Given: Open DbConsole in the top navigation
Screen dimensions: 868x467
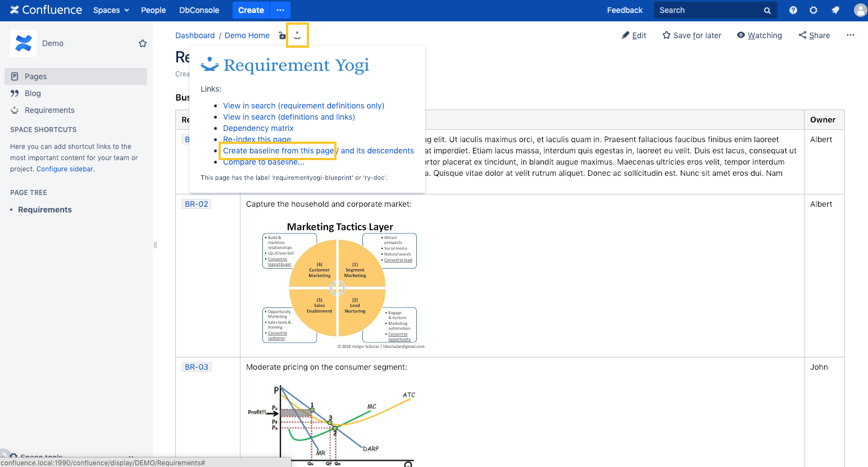Looking at the screenshot, I should pyautogui.click(x=199, y=10).
